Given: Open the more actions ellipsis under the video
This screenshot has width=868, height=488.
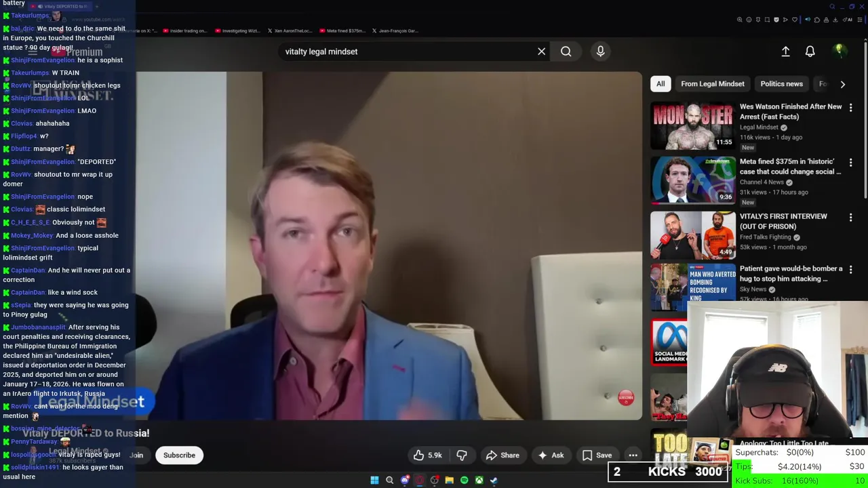Looking at the screenshot, I should point(633,455).
